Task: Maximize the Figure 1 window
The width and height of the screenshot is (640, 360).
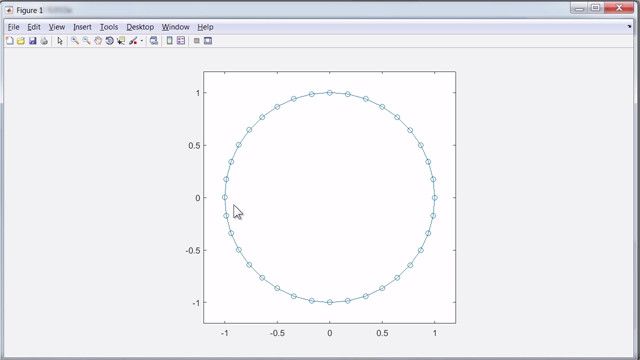Action: [596, 8]
